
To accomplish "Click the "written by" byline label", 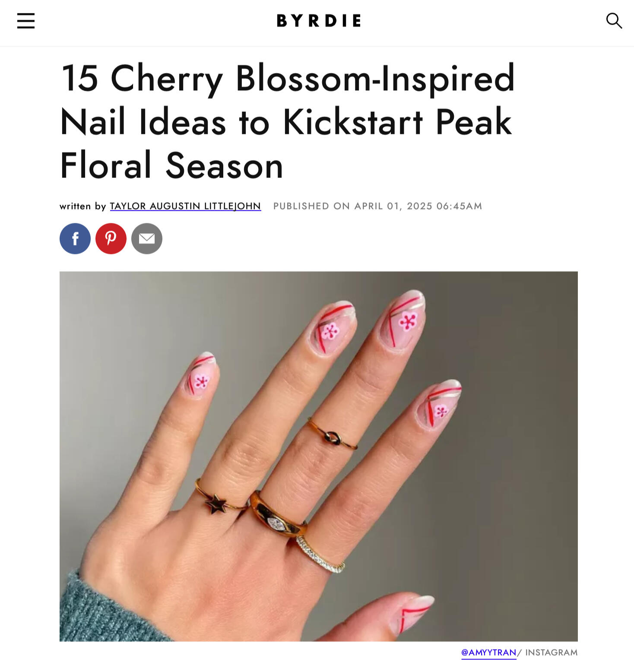I will click(82, 206).
